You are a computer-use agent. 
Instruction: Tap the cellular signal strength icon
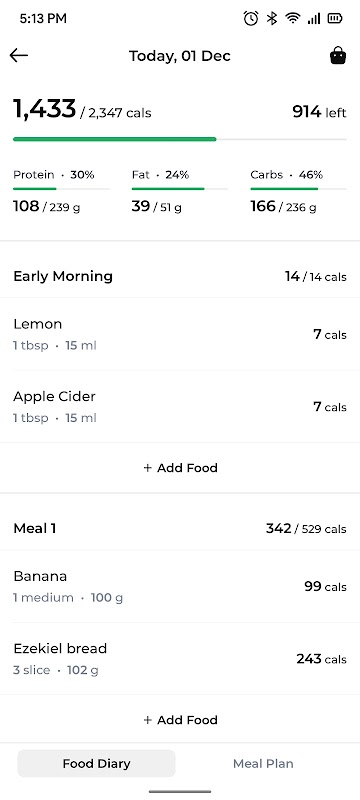(314, 19)
